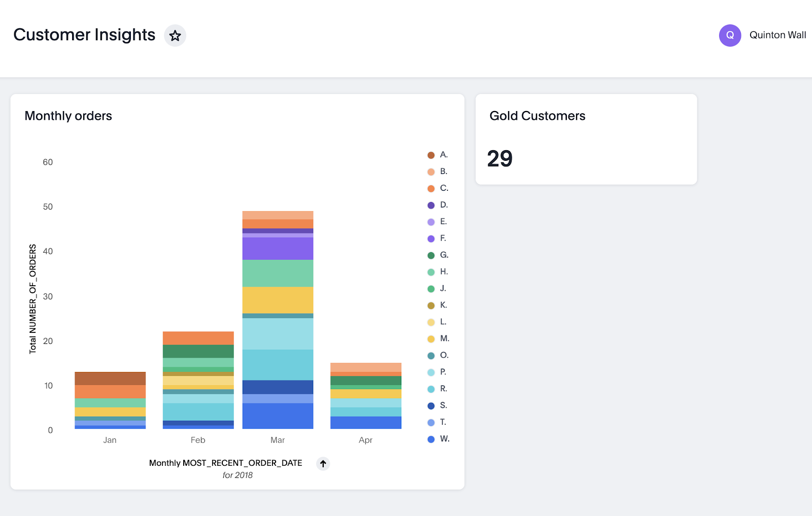Click the Feb bar's dark green segment
The image size is (812, 516).
click(x=198, y=351)
